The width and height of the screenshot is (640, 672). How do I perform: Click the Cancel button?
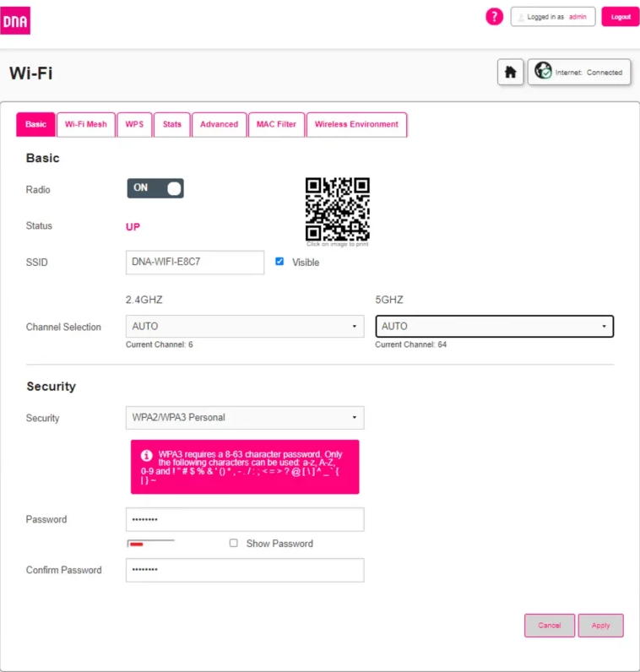(x=549, y=626)
